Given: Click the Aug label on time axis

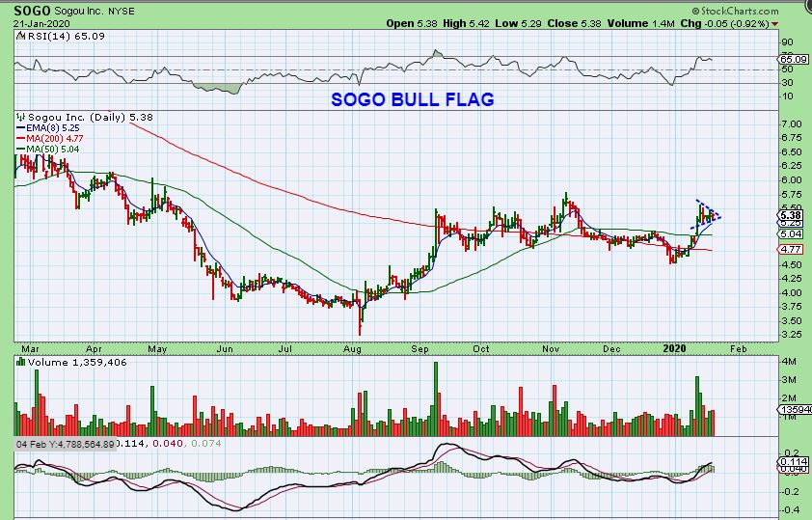Looking at the screenshot, I should (352, 349).
